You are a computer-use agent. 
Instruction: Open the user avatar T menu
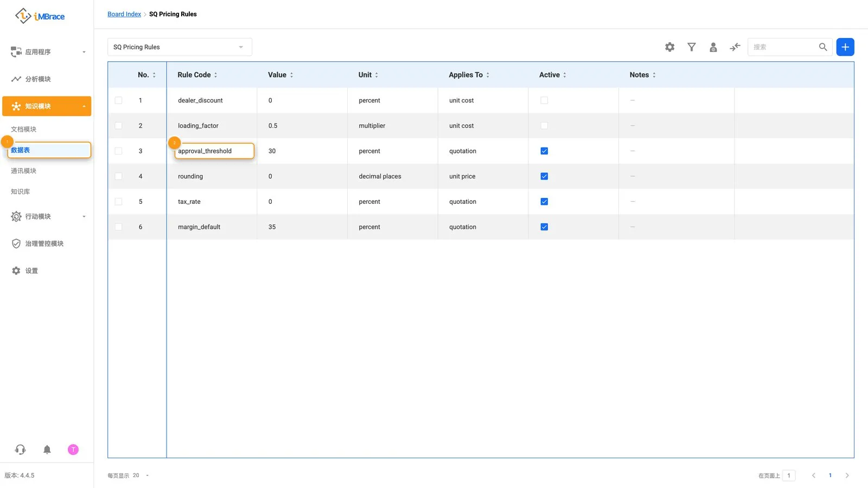pos(73,450)
